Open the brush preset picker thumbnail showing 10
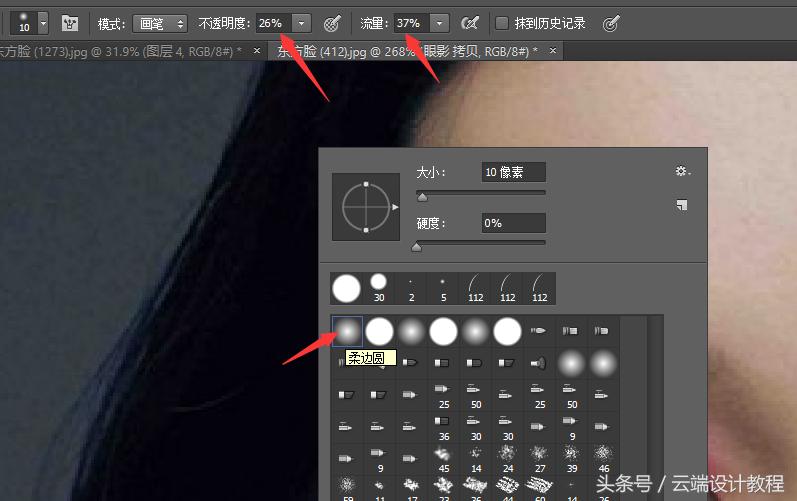 24,23
